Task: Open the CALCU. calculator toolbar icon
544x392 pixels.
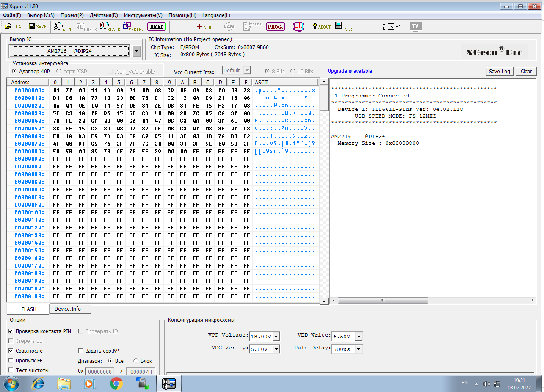Action: (x=345, y=27)
